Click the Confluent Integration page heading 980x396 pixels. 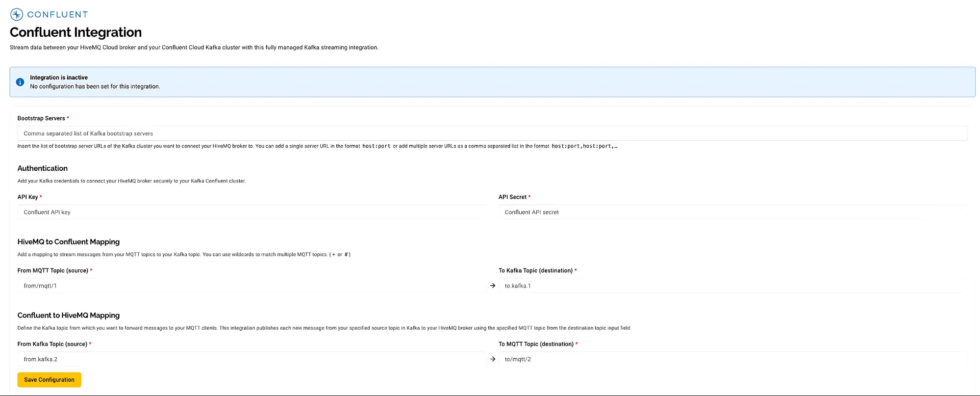coord(75,32)
